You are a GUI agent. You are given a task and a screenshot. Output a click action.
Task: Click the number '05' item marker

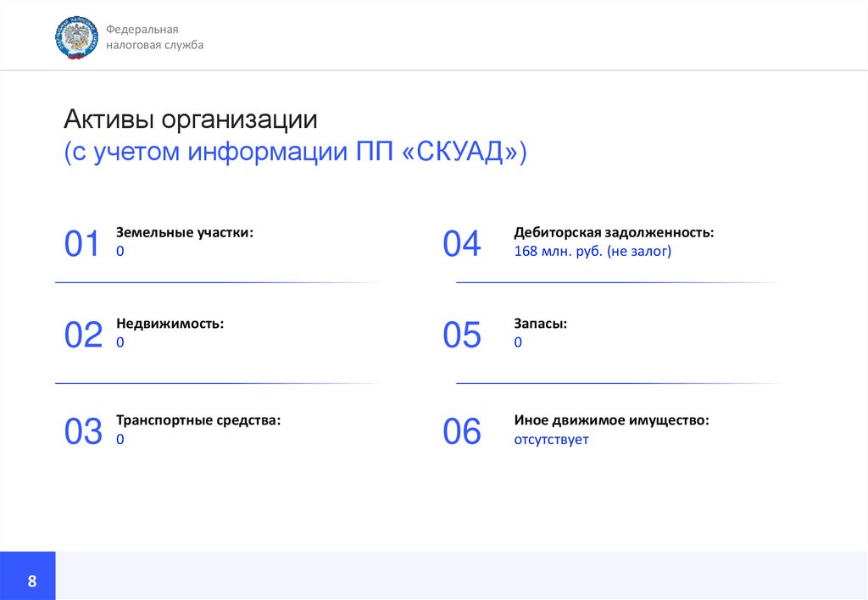tap(462, 335)
